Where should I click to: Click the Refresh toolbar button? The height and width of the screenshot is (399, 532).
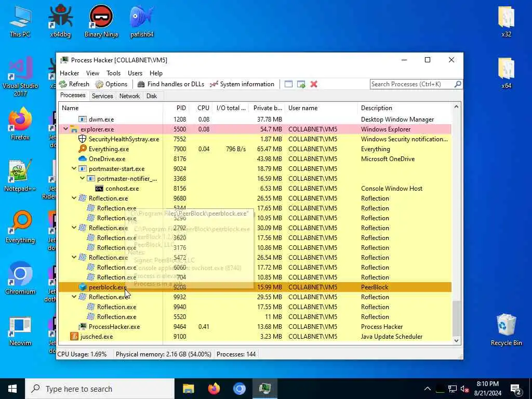coord(74,84)
